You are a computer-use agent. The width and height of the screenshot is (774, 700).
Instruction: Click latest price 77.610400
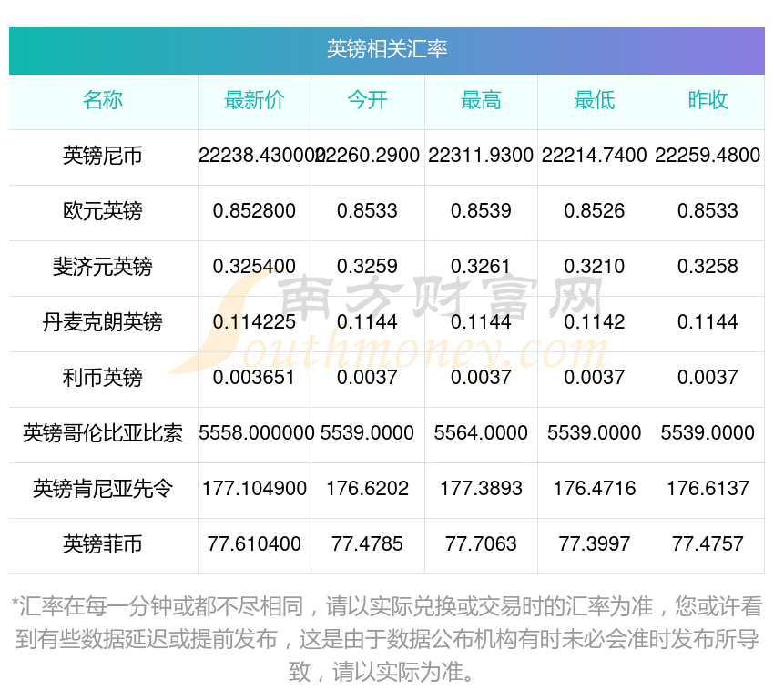click(x=254, y=543)
